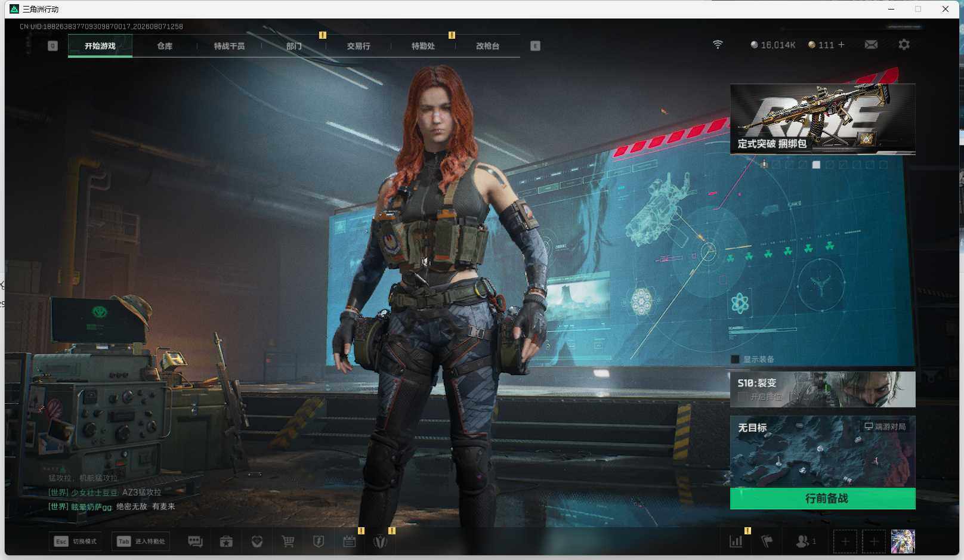Screen dimensions: 964x560
Task: Open the 无目标 map selection panel
Action: (x=823, y=451)
